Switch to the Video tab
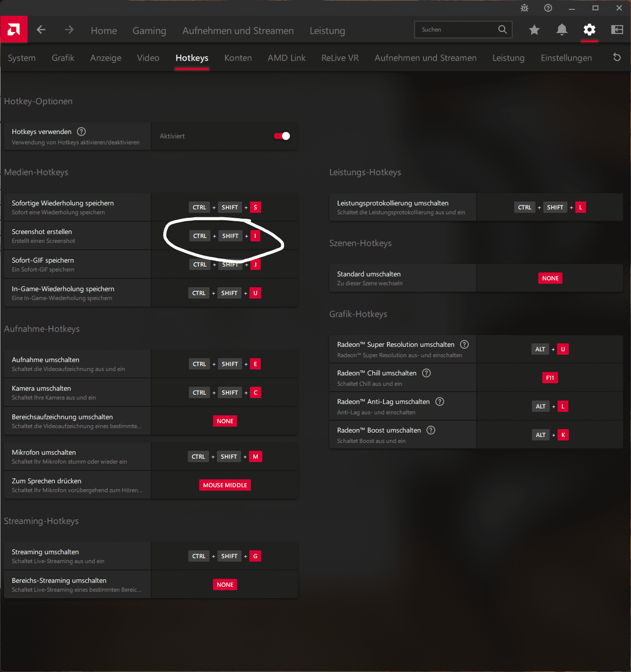631x672 pixels. (x=148, y=58)
